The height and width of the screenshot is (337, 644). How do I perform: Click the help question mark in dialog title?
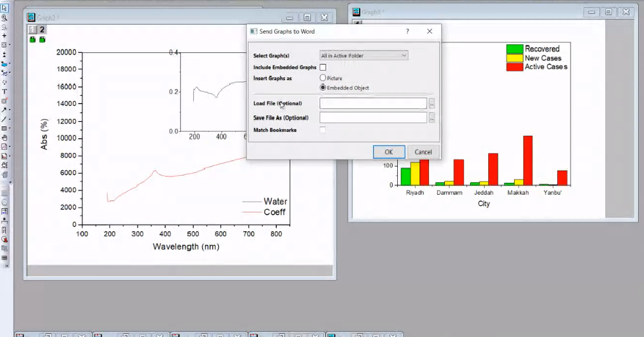[407, 31]
